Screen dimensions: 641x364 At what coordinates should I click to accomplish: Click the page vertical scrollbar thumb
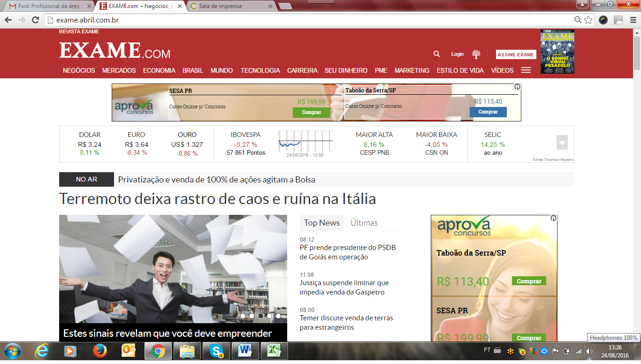point(637,53)
